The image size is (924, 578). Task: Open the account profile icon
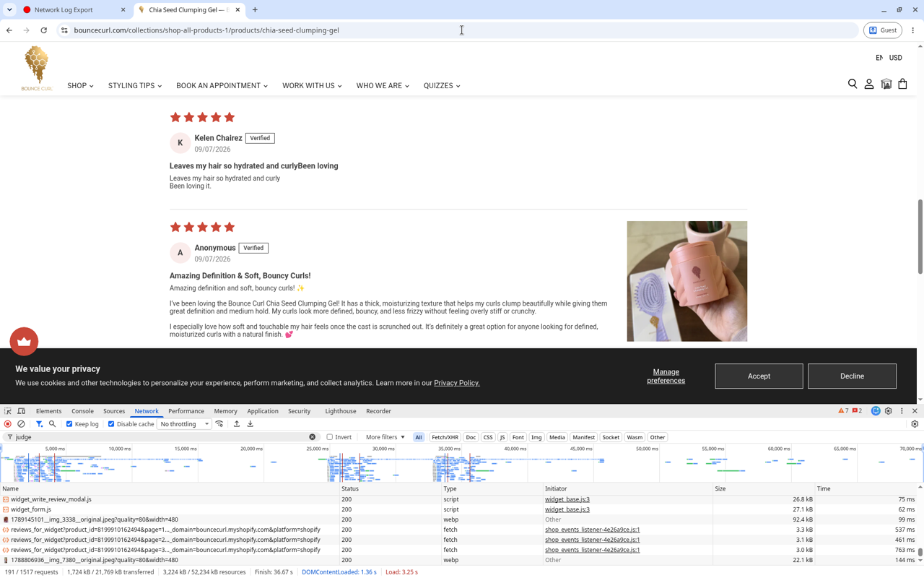click(x=869, y=84)
